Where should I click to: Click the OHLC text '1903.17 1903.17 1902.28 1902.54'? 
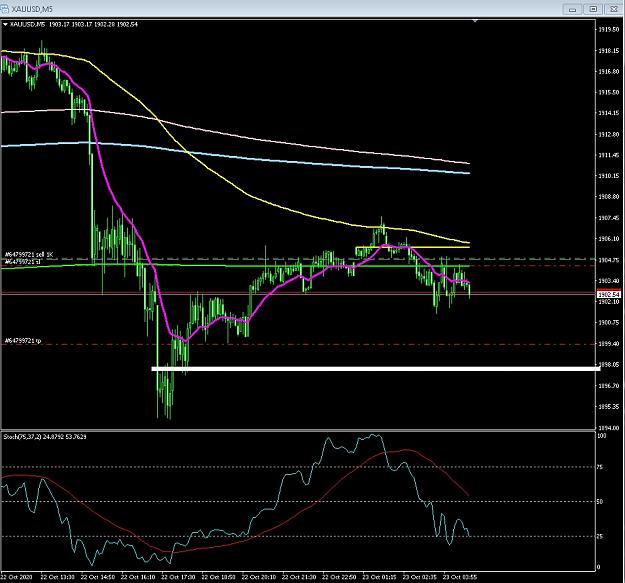tap(93, 24)
